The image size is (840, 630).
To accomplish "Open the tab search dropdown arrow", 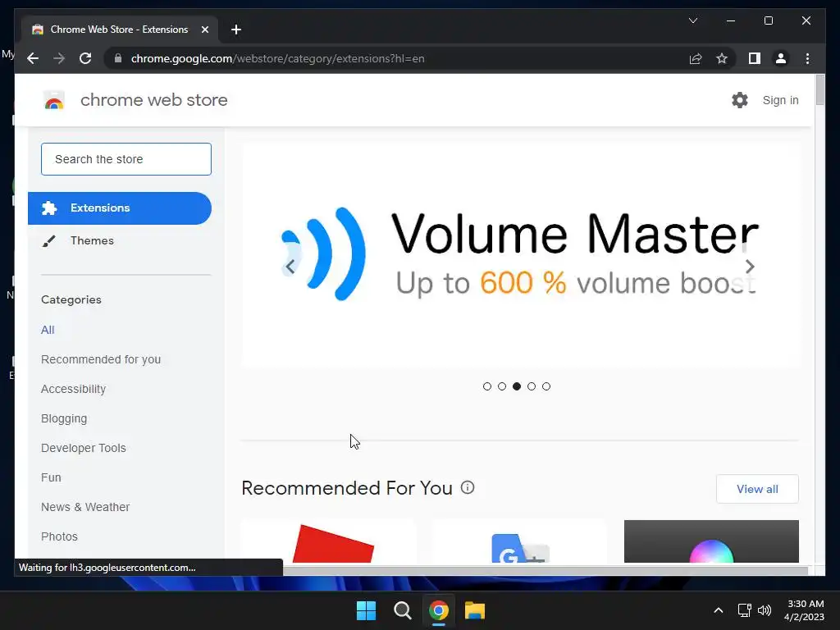I will pos(692,21).
